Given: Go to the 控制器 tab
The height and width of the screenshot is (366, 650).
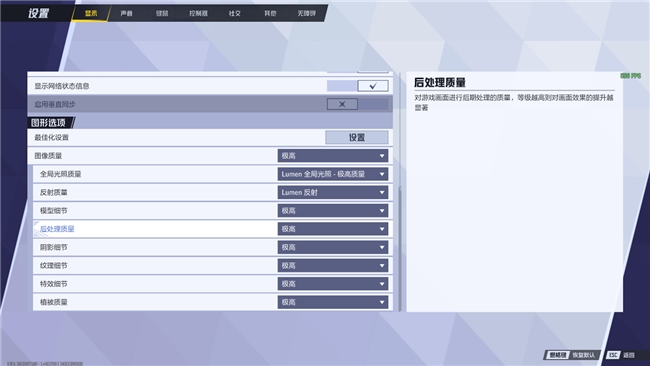Looking at the screenshot, I should (198, 13).
